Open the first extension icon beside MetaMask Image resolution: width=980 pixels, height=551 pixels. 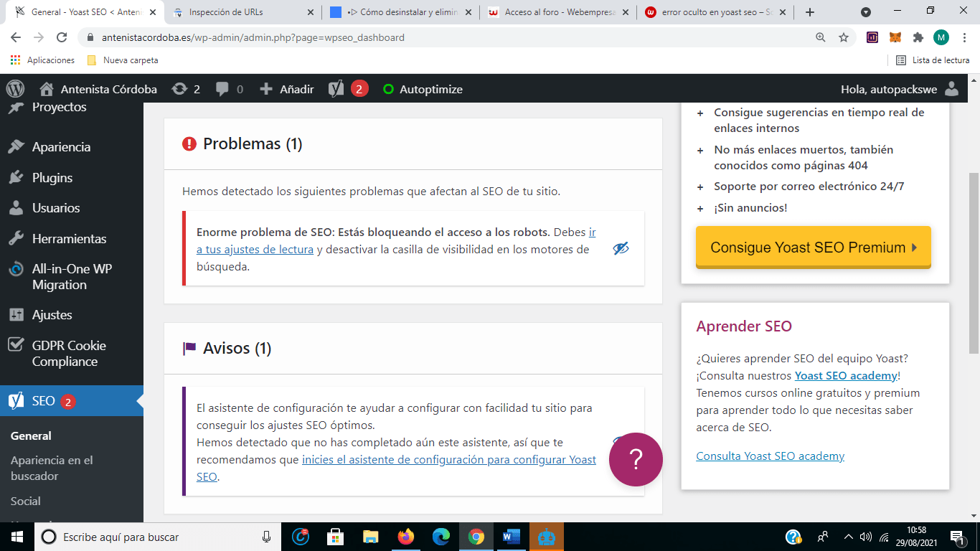872,37
